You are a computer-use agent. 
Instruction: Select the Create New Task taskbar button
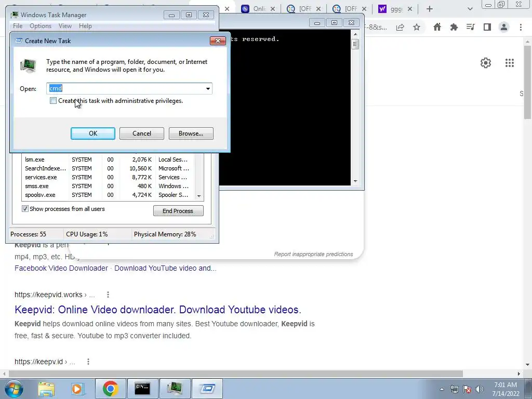pyautogui.click(x=207, y=389)
